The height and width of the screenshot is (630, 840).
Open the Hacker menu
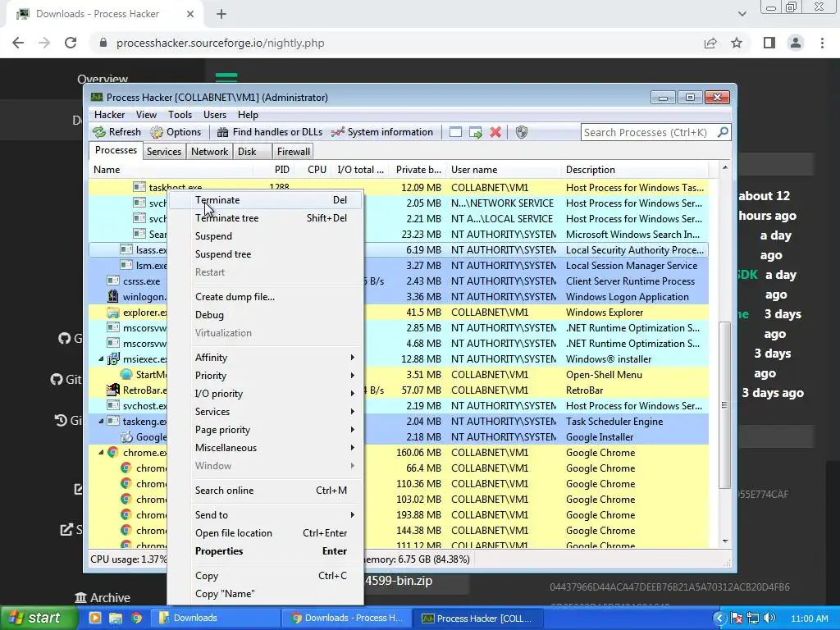click(109, 115)
